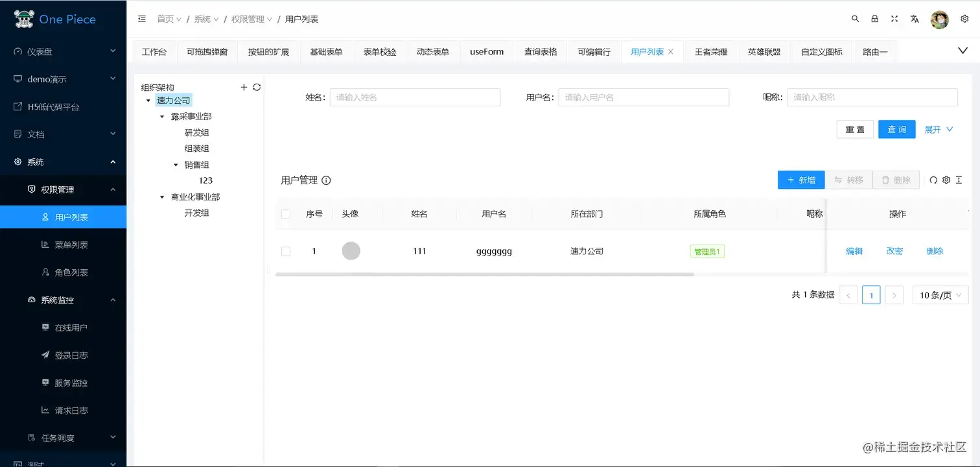Switch to the 王者荣耀 tab
This screenshot has height=467, width=980.
coord(711,51)
